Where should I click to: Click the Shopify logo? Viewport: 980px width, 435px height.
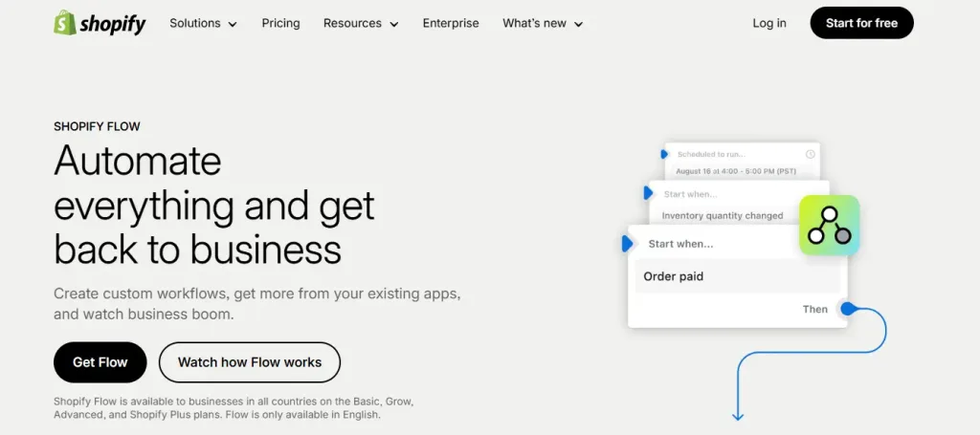(x=100, y=23)
